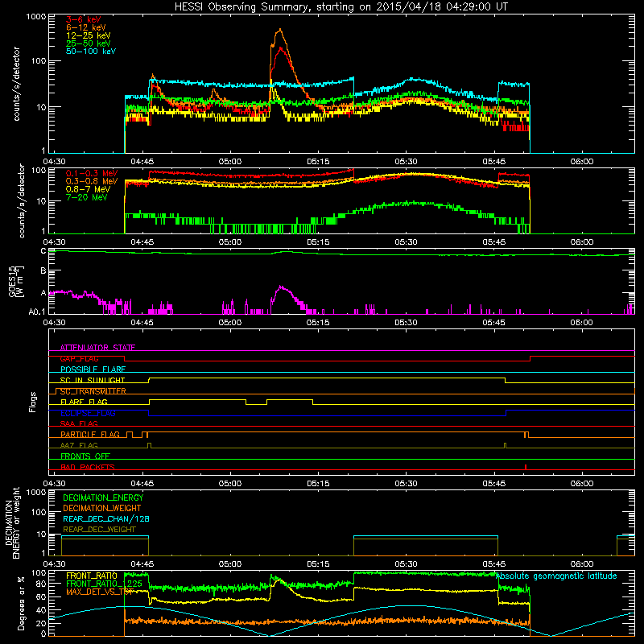Click the SC_TRANSMITTER flag label
Screen dimensions: 644x644
[x=93, y=391]
